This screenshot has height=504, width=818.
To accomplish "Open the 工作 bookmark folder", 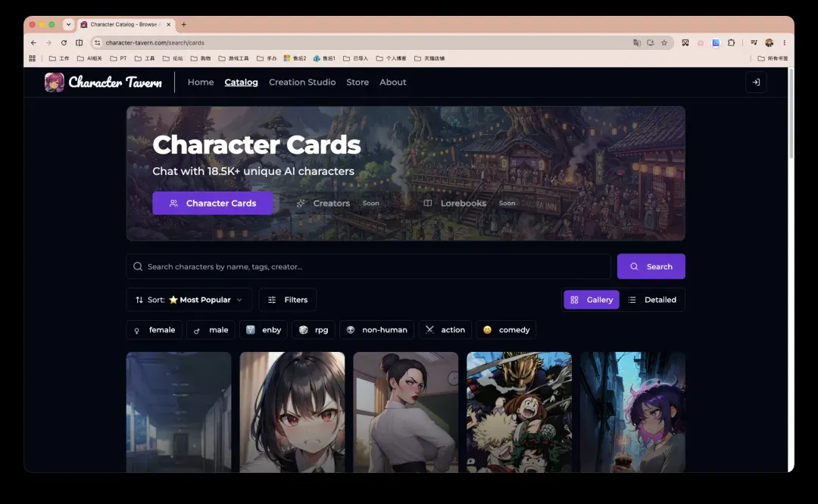I will tap(59, 58).
